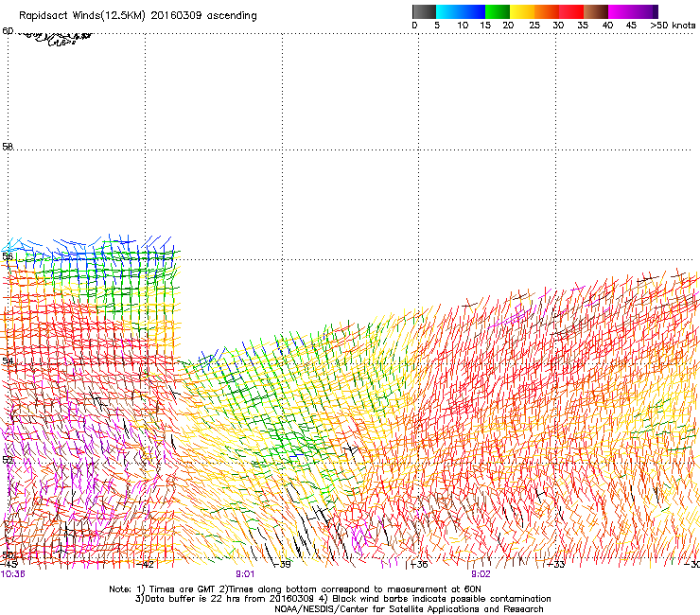Click the coastline outline near 60N

[56, 39]
